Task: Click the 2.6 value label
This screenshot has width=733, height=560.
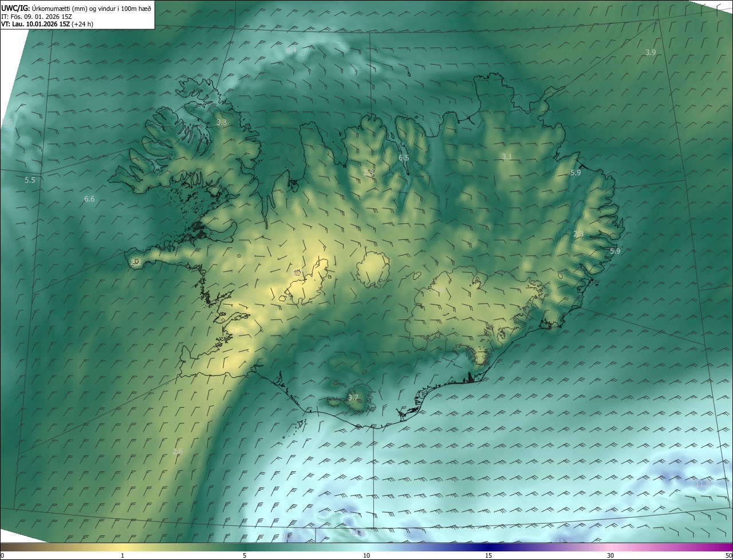Action: click(178, 451)
